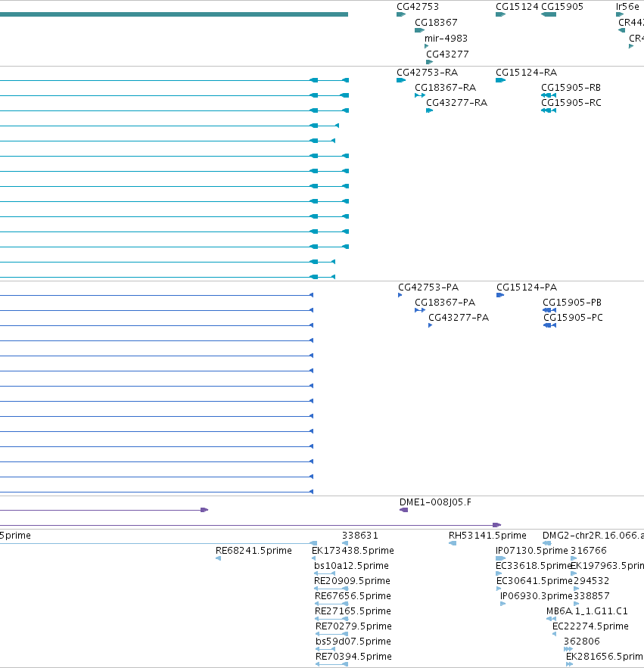The height and width of the screenshot is (668, 644).
Task: Click the EC30641.5prime EST label
Action: coord(534,581)
